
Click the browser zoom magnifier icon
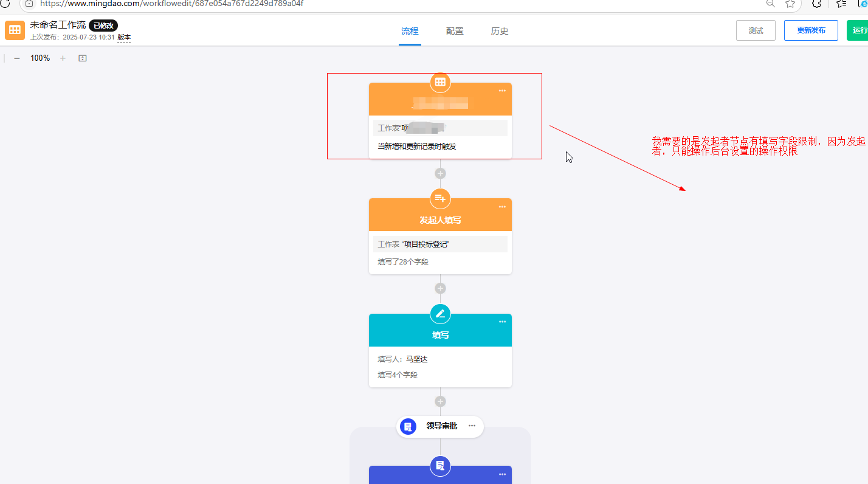tap(770, 4)
